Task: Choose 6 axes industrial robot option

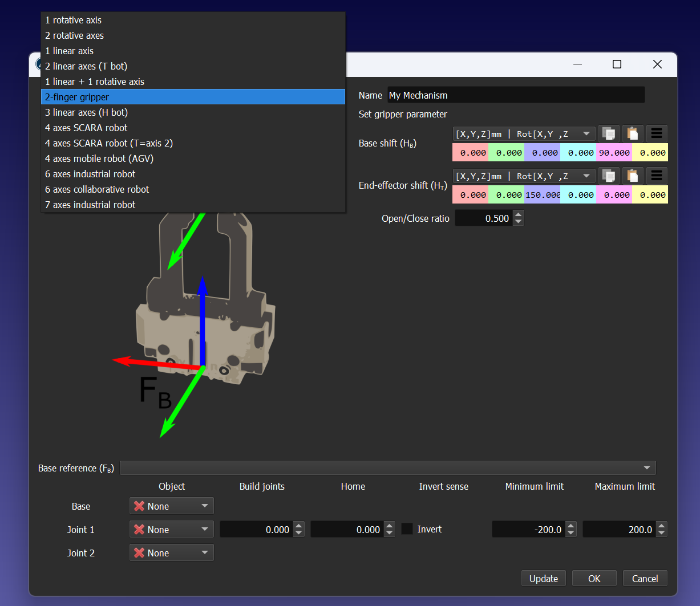Action: coord(90,174)
